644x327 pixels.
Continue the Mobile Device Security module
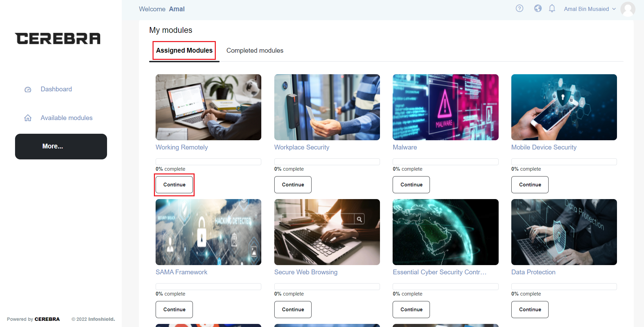point(530,185)
